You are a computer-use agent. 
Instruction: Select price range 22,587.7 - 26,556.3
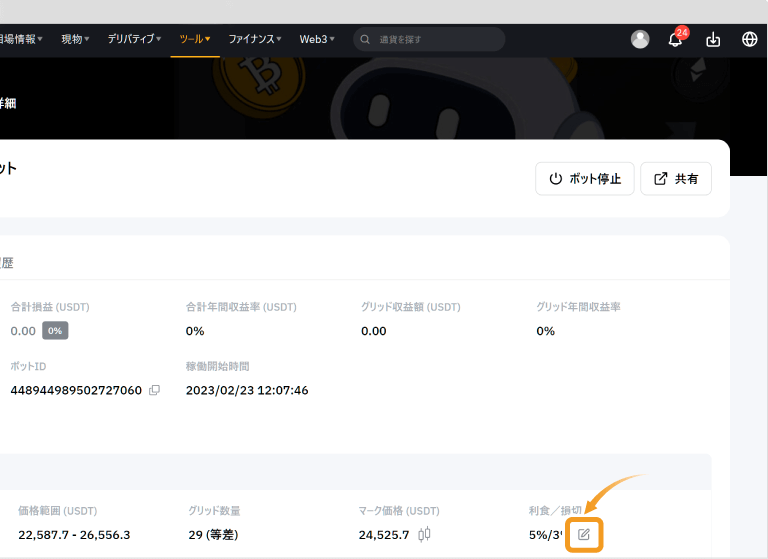[x=74, y=535]
